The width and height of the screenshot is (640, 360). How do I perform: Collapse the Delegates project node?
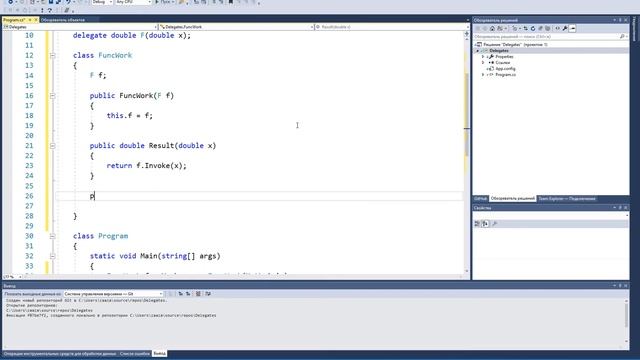click(478, 51)
